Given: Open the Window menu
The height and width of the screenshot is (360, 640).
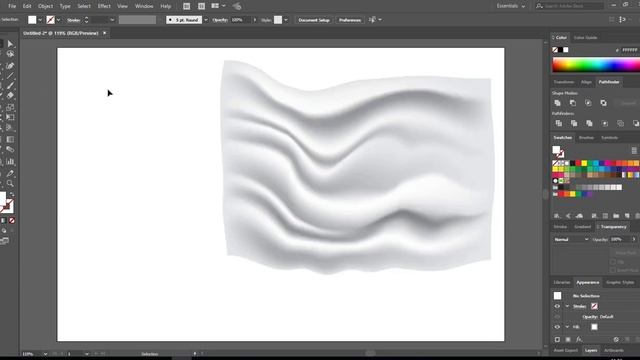Looking at the screenshot, I should click(x=144, y=6).
